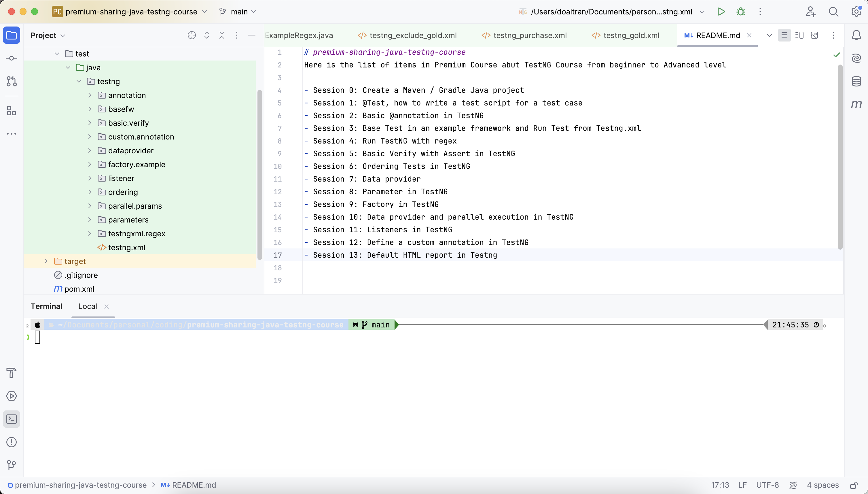Collapse the testng package
This screenshot has width=868, height=494.
79,82
